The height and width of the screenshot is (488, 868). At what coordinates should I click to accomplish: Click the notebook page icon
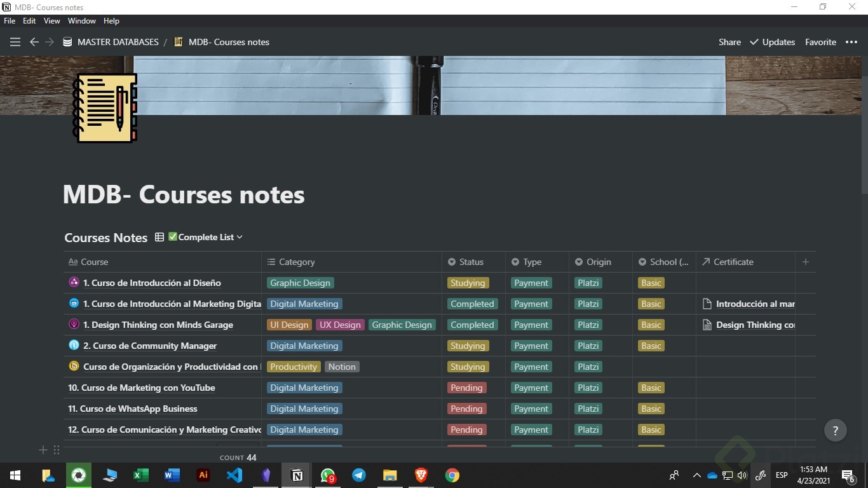tap(105, 108)
